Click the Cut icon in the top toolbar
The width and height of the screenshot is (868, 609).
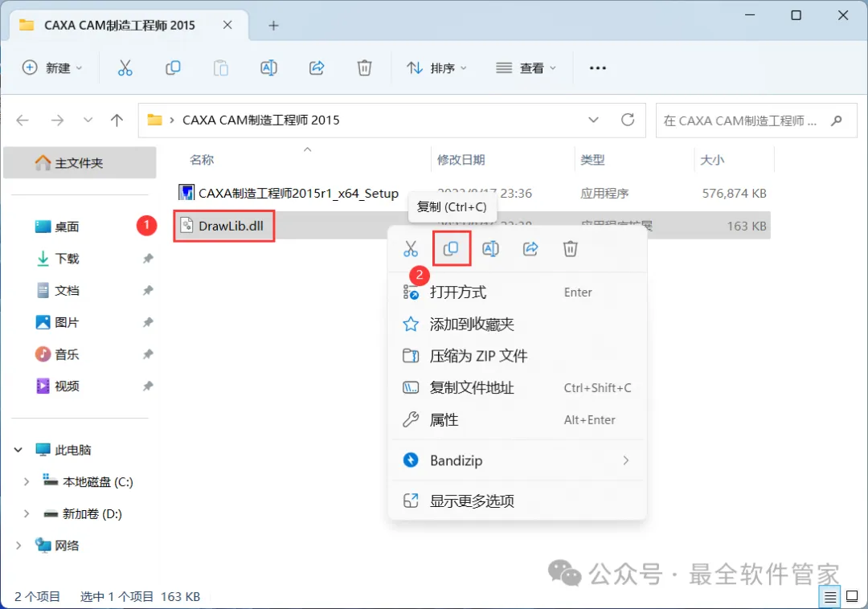click(x=125, y=68)
